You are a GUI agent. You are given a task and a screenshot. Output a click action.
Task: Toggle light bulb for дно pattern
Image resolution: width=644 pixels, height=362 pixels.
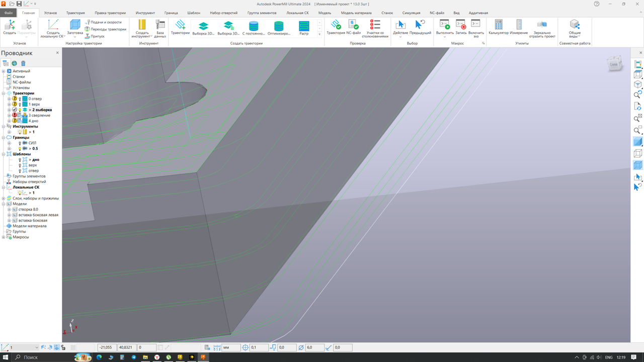(x=20, y=160)
